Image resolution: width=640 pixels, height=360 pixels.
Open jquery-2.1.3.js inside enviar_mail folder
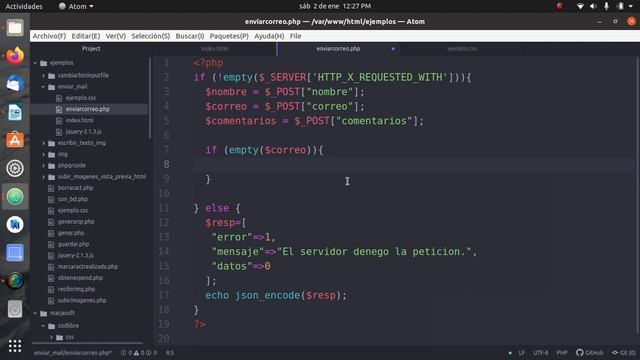(84, 132)
